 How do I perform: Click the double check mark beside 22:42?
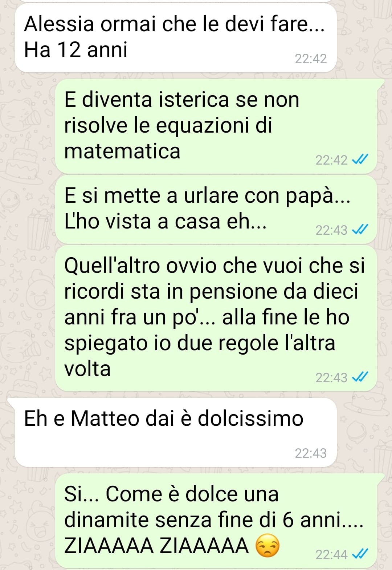point(360,159)
